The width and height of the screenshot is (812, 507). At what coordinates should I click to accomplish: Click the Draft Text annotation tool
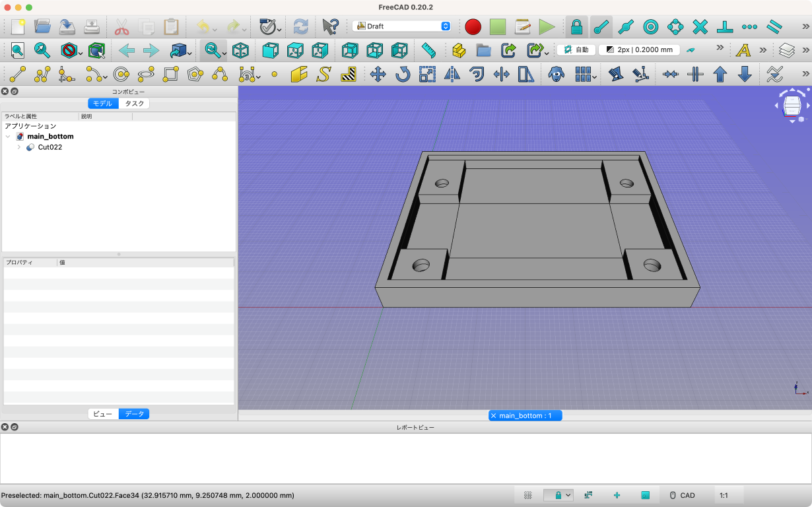pos(743,50)
